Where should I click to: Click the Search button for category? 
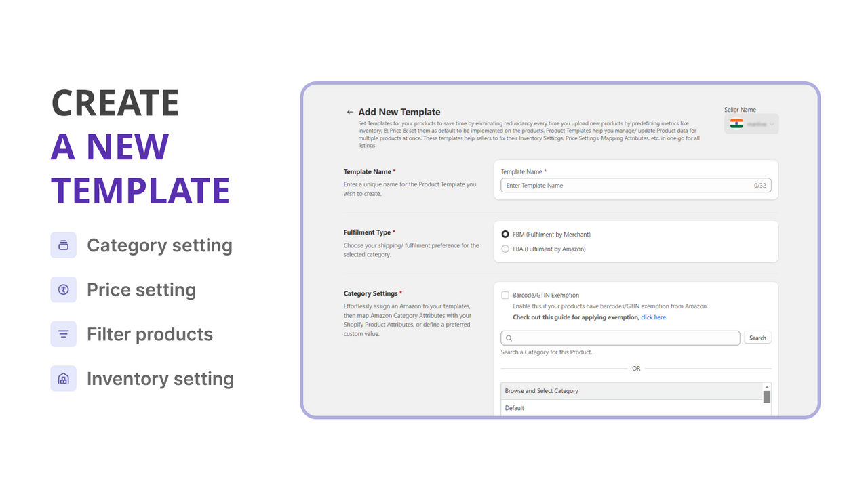point(757,338)
